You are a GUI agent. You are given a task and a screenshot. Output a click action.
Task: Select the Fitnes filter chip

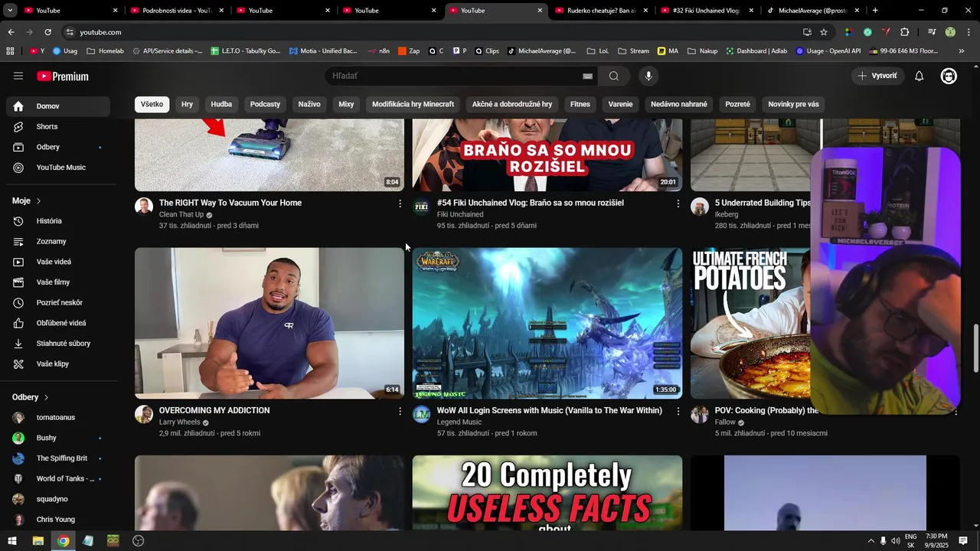580,104
